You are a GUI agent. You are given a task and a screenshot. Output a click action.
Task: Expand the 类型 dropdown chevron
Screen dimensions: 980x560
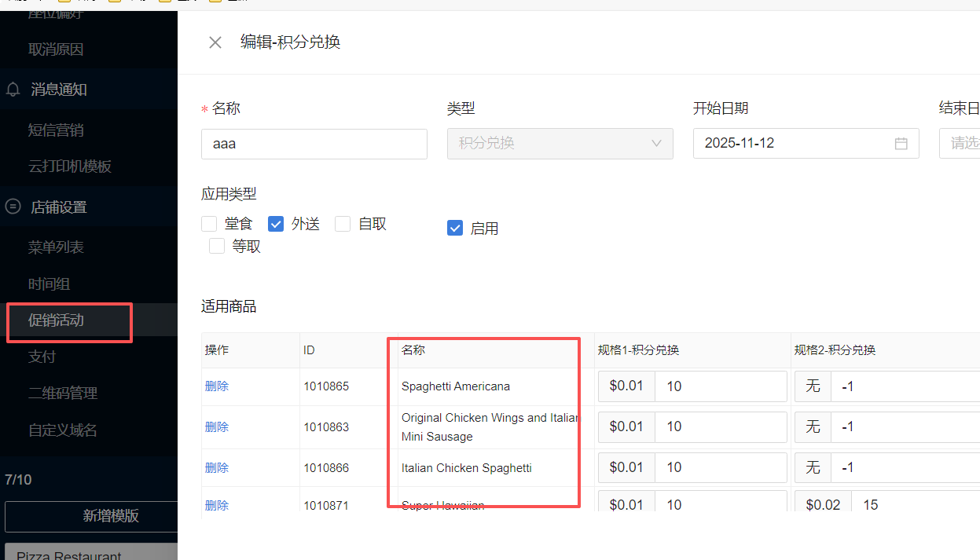(x=656, y=144)
